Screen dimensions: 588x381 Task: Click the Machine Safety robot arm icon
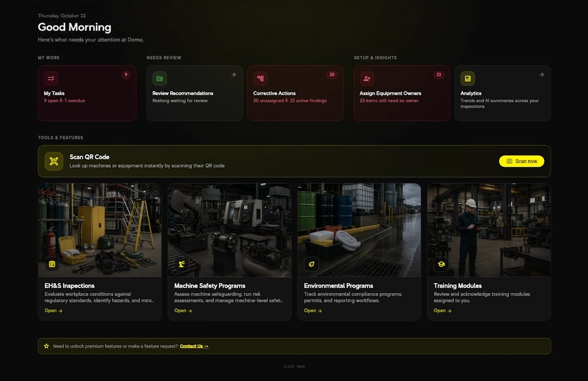point(182,264)
